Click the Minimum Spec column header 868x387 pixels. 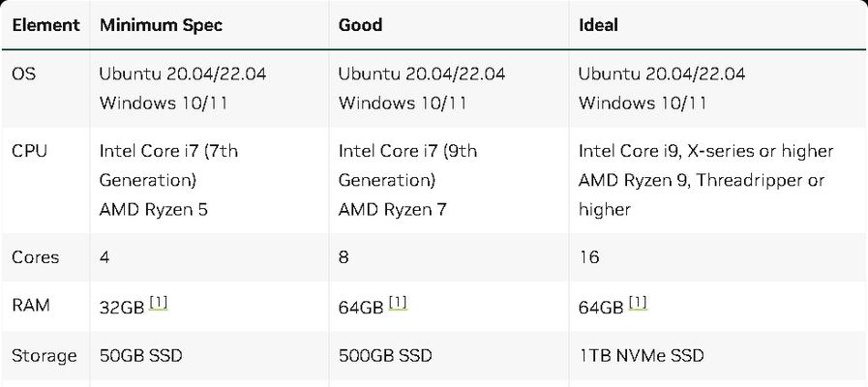pos(161,25)
